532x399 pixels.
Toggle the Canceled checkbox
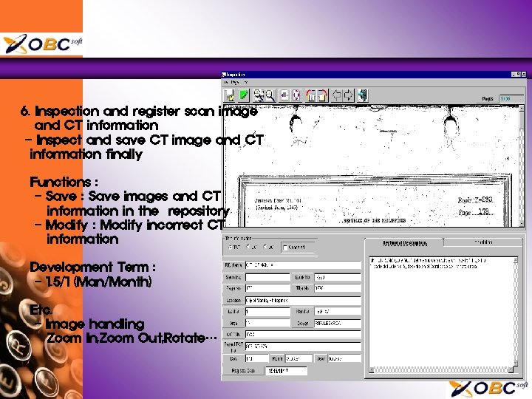click(x=285, y=248)
